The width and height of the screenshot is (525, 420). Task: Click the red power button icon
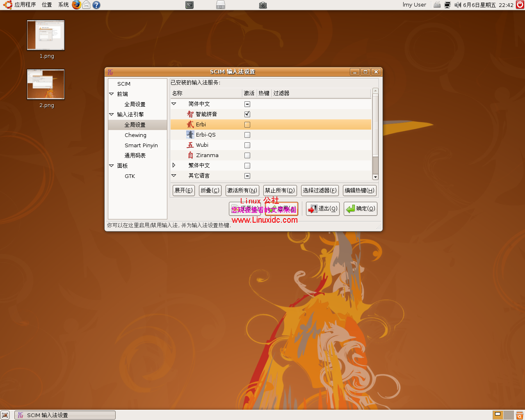click(520, 5)
